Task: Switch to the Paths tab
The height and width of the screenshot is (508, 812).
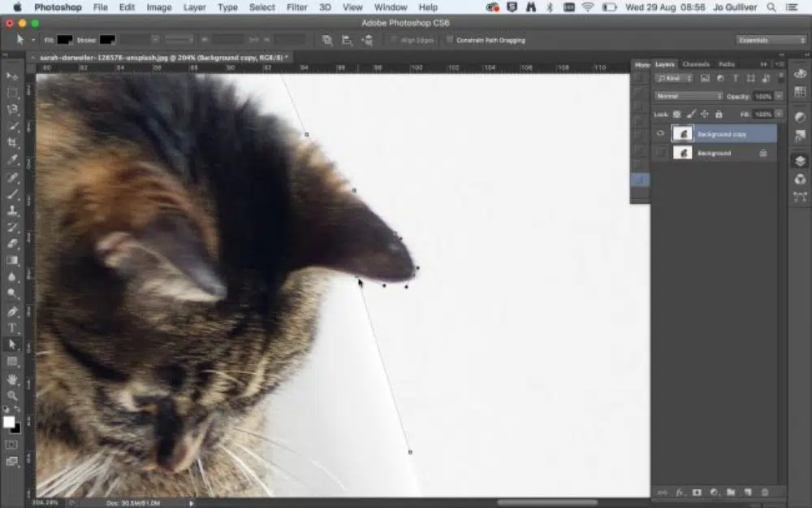Action: [x=727, y=64]
